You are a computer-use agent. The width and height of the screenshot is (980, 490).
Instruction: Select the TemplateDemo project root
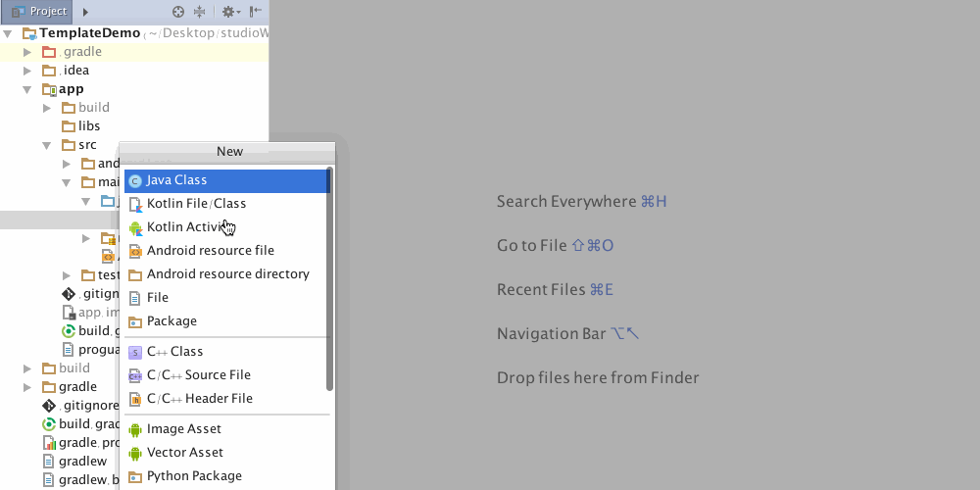(89, 33)
